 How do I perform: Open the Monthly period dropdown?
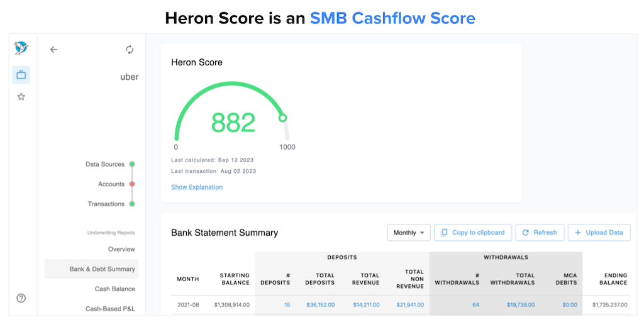[409, 233]
